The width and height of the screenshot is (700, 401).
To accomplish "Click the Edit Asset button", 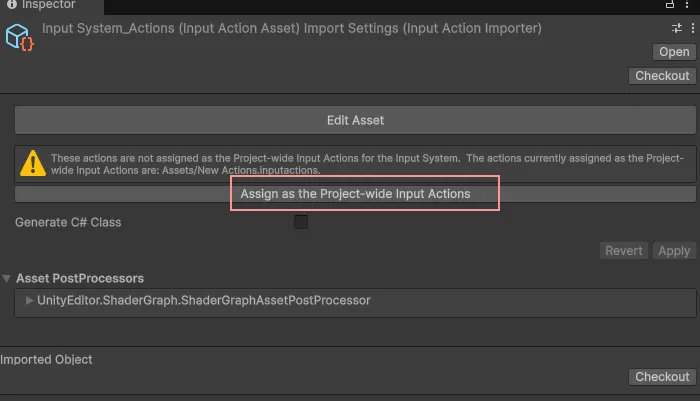I will [x=355, y=120].
